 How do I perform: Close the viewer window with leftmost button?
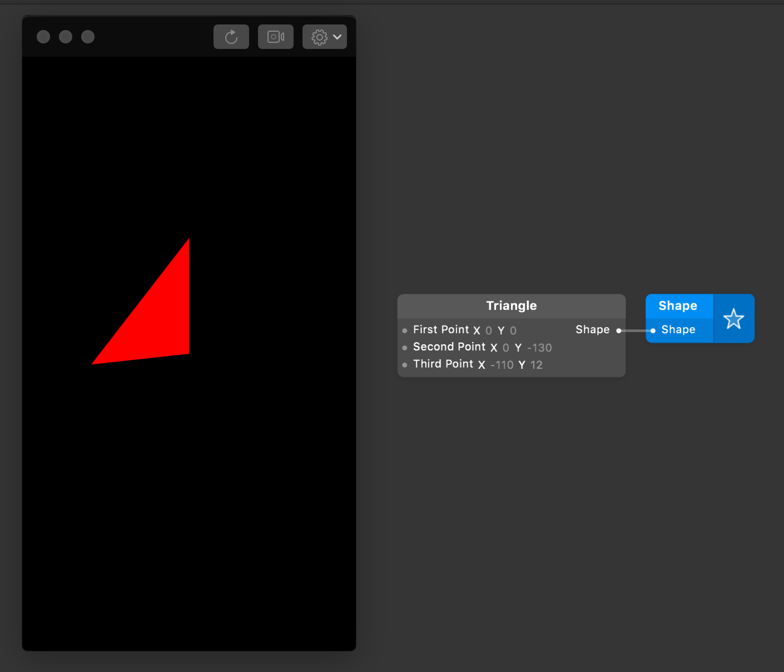pos(43,37)
